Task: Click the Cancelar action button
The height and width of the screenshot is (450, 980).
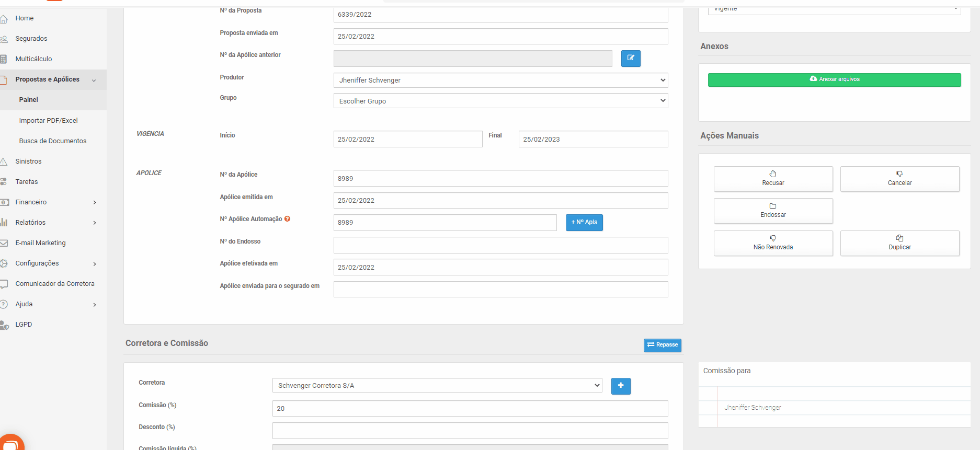Action: click(x=899, y=179)
